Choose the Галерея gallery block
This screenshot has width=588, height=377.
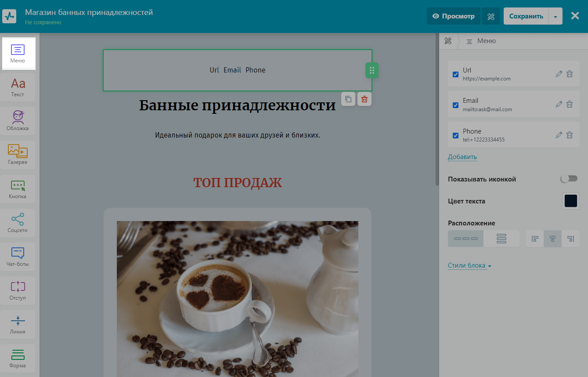18,155
